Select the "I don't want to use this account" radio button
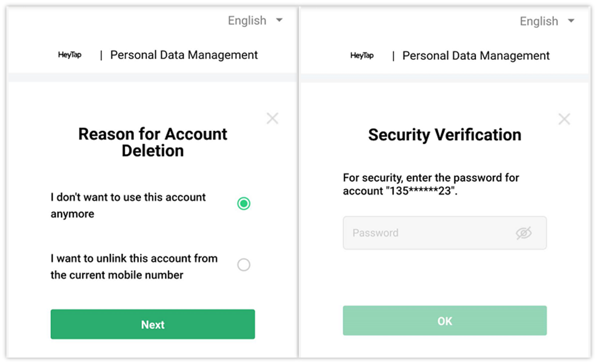 click(244, 204)
